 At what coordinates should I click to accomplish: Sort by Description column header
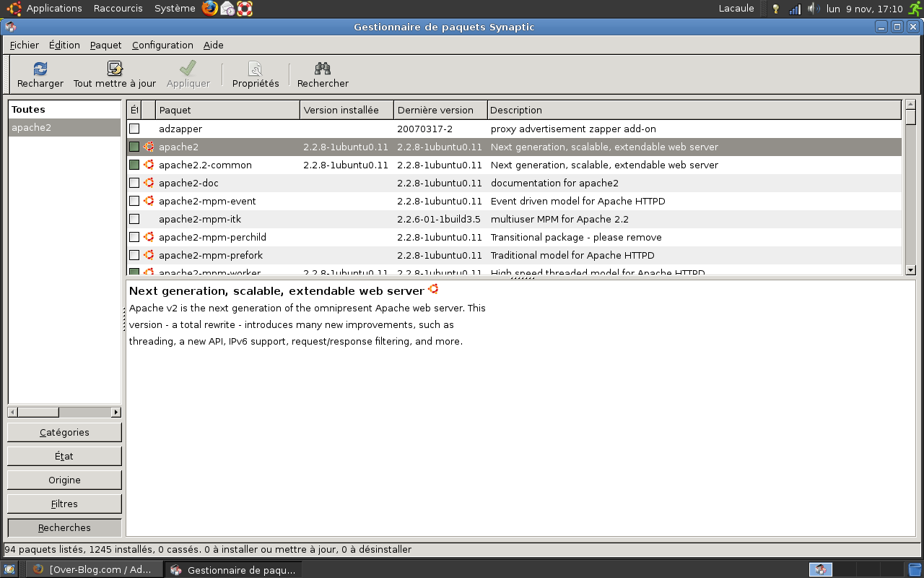point(694,110)
